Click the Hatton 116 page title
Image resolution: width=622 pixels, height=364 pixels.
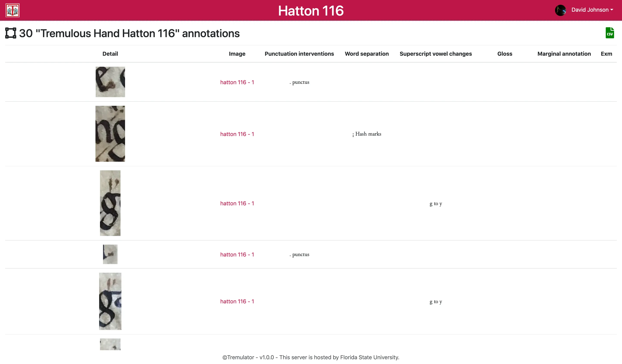tap(311, 11)
